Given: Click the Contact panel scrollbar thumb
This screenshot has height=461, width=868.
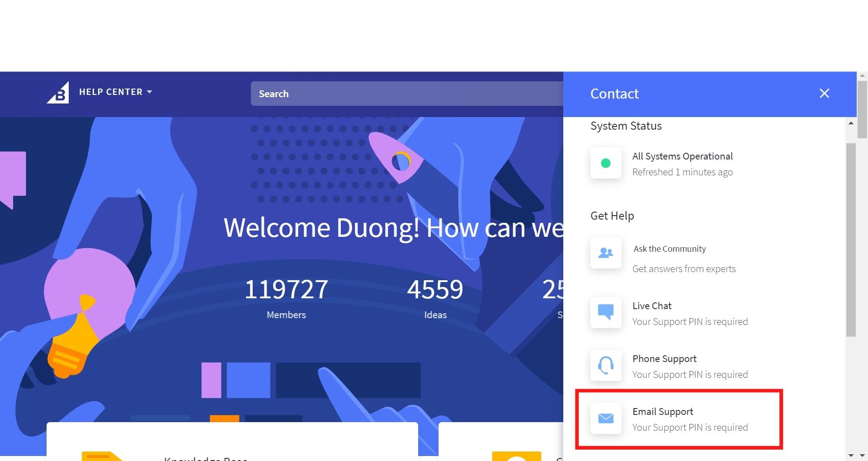Looking at the screenshot, I should 851,240.
